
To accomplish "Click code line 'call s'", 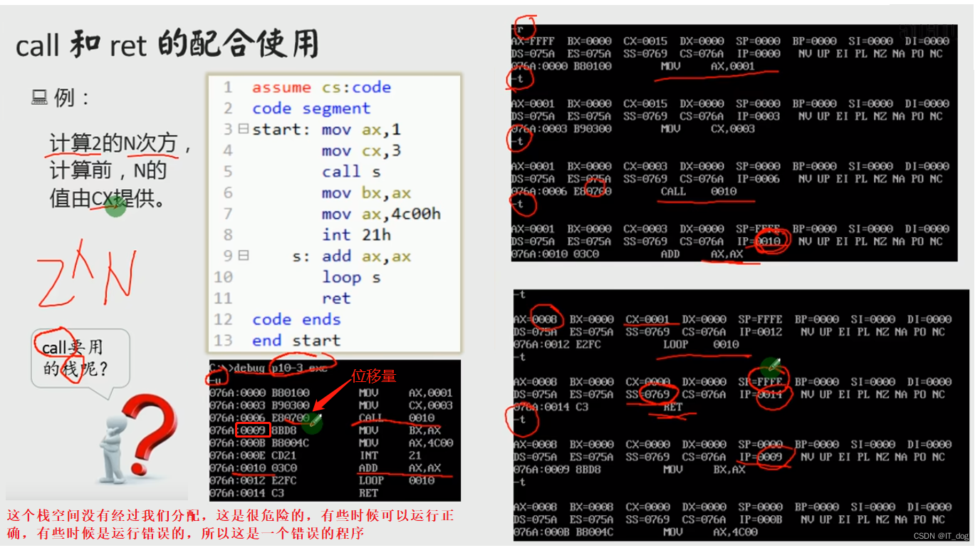I will 351,172.
